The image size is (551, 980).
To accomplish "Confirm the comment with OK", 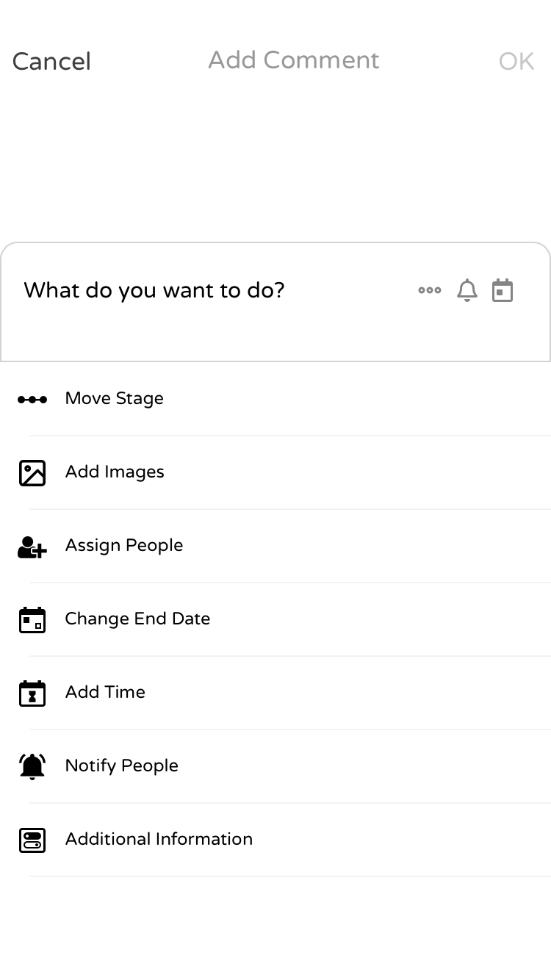I will coord(516,61).
